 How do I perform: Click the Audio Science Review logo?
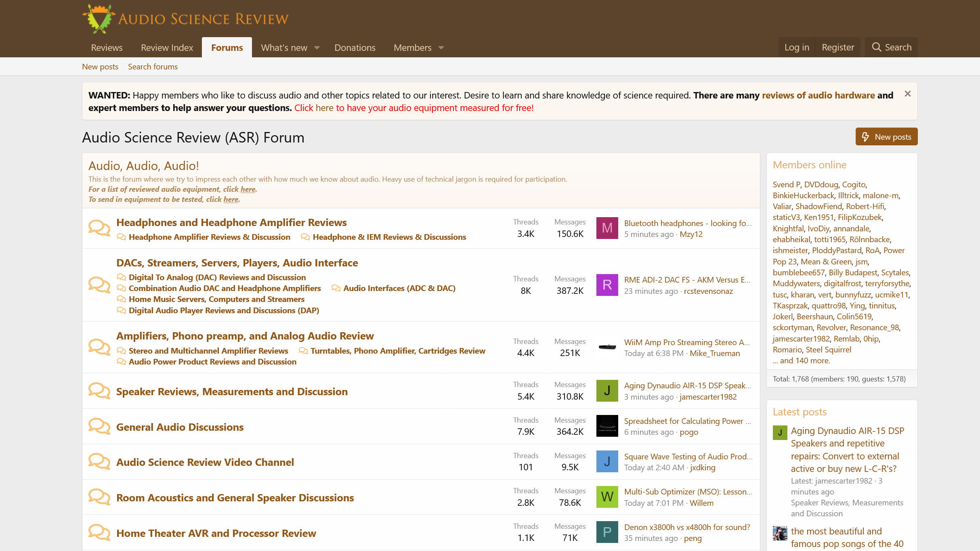pos(185,19)
